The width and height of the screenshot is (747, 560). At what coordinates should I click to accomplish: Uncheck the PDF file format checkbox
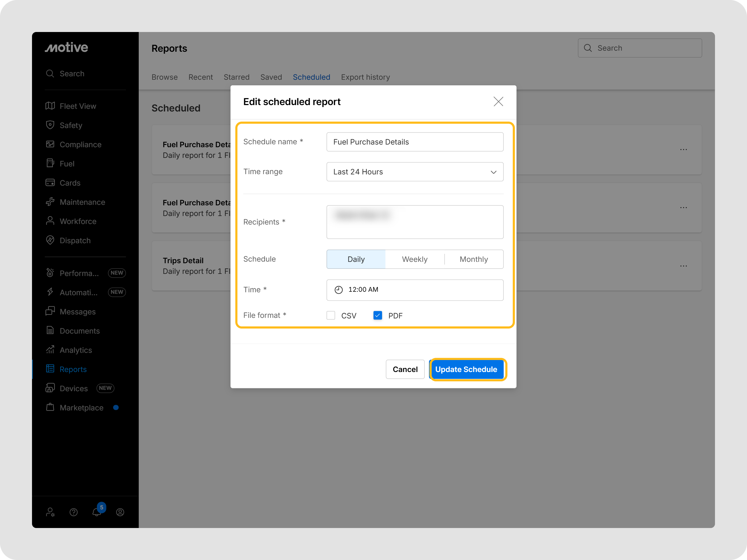(378, 315)
